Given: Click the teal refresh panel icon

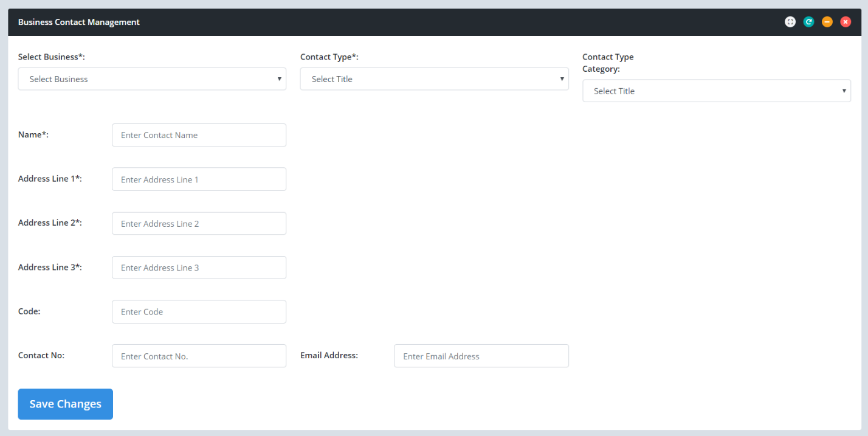Looking at the screenshot, I should 808,22.
